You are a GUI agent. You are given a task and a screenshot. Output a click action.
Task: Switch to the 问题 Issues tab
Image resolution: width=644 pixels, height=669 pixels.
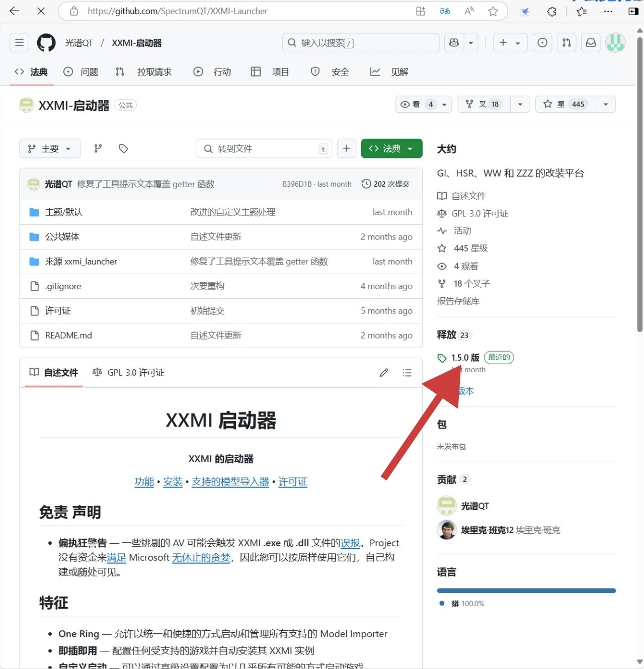coord(80,72)
